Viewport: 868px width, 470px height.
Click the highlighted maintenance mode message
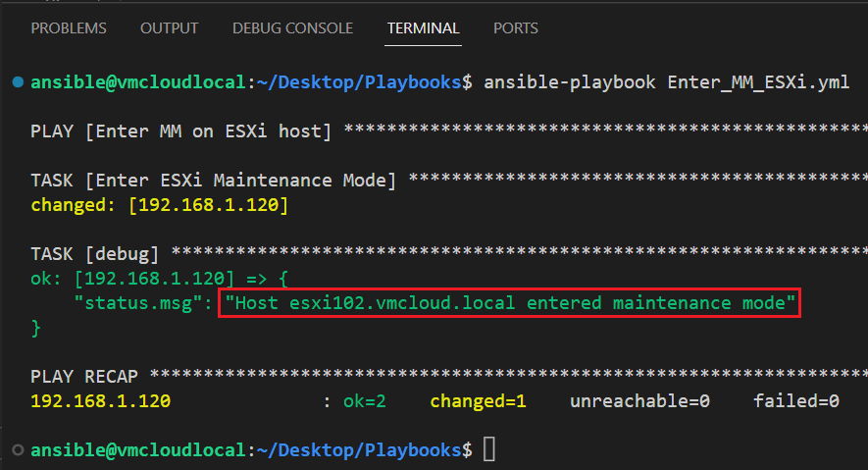point(510,303)
